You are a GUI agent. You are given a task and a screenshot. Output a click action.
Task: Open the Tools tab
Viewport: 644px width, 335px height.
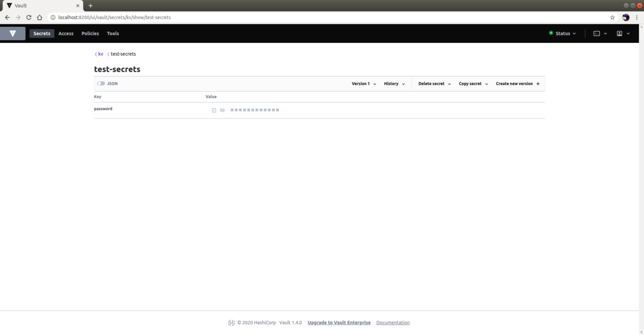(x=113, y=33)
